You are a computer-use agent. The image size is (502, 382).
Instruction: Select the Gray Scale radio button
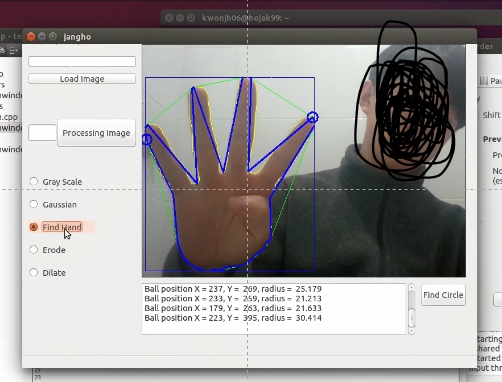[33, 181]
